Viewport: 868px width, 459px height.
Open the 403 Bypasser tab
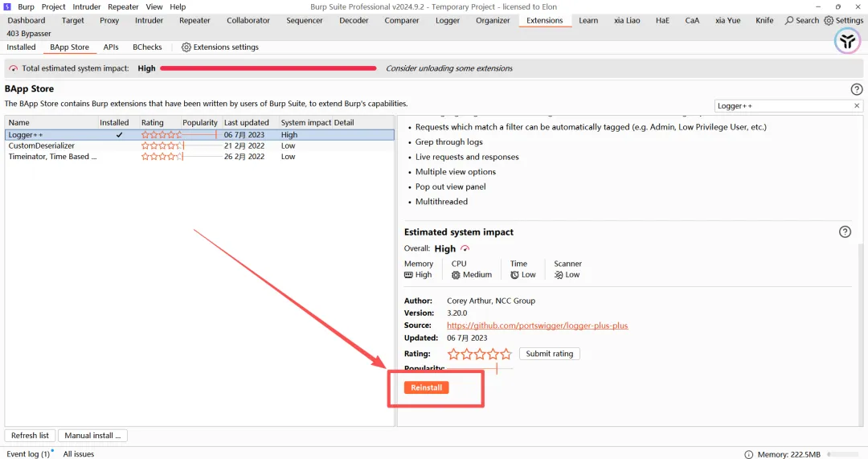tap(29, 34)
